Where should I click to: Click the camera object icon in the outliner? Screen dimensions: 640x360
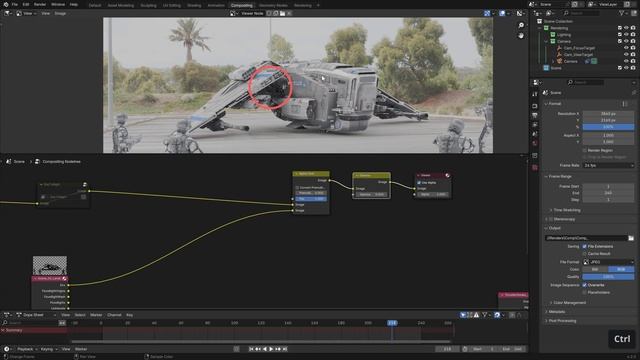560,61
